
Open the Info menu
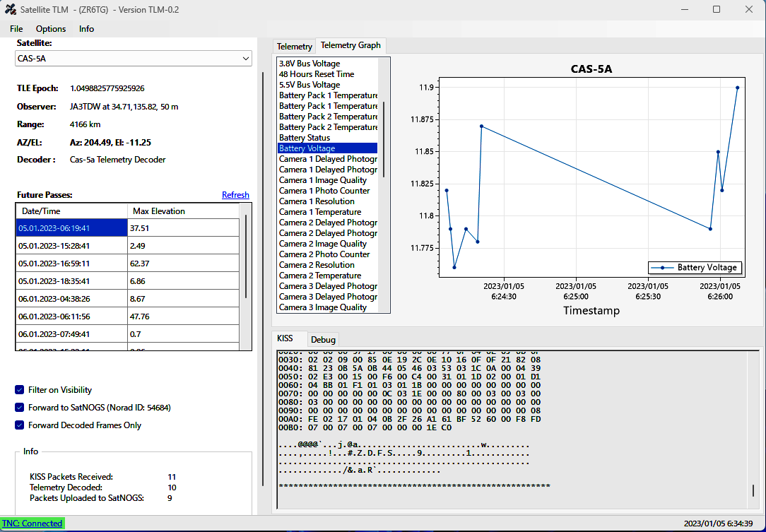86,29
